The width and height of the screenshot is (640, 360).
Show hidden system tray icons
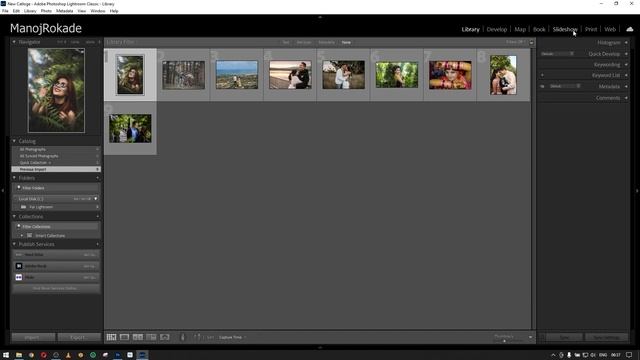(x=553, y=355)
